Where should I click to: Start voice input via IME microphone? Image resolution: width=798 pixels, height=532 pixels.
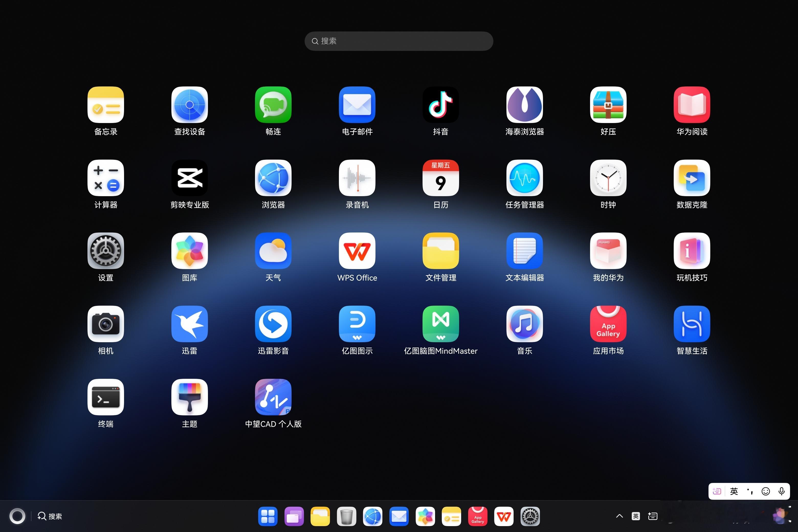[781, 491]
